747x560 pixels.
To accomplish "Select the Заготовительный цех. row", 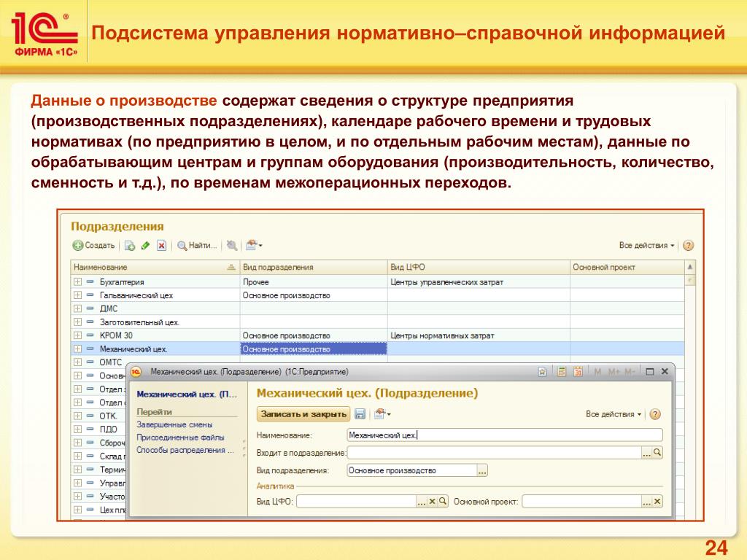I will pos(139,322).
